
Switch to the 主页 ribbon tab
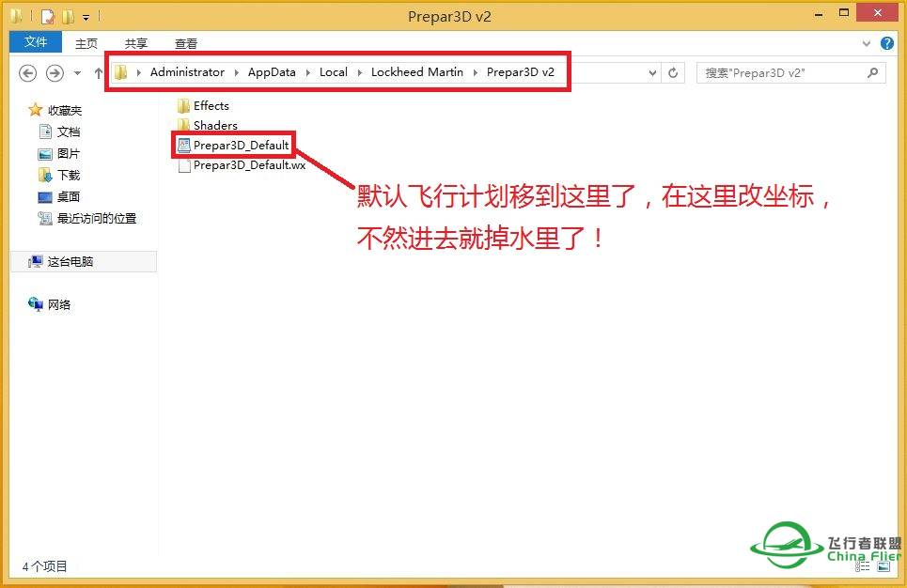86,43
